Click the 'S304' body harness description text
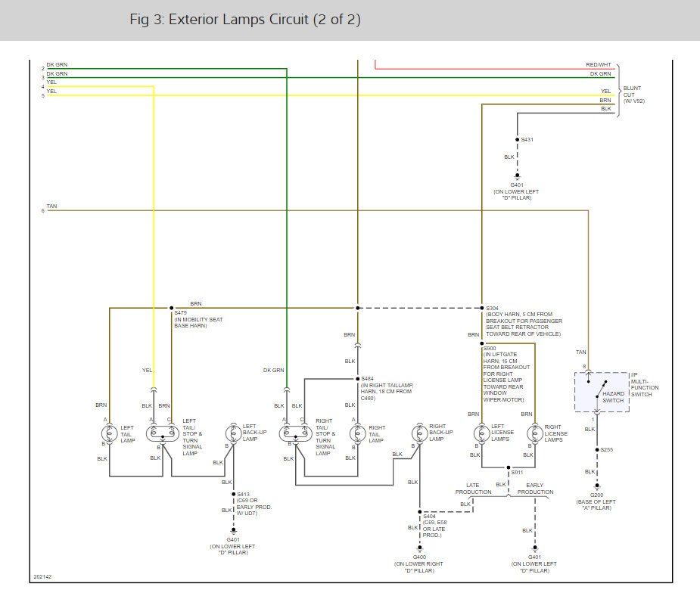 pyautogui.click(x=524, y=324)
